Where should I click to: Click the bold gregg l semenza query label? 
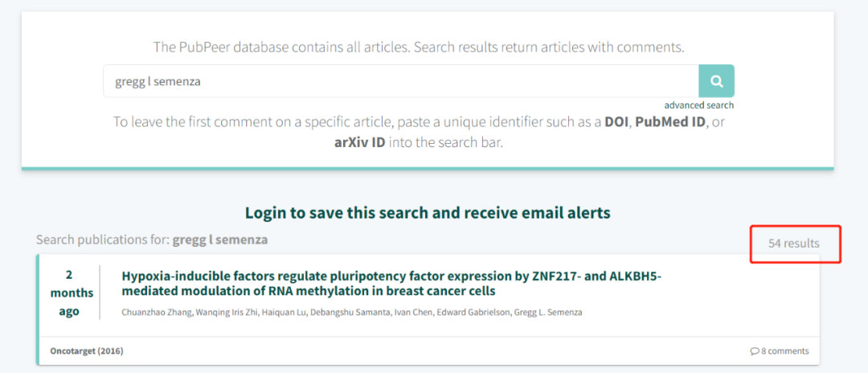point(220,240)
